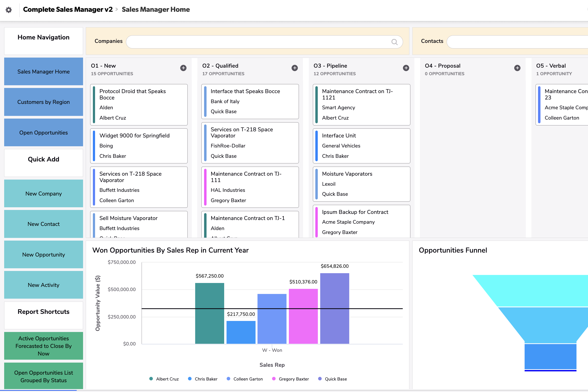Open the Open Opportunities navigation item
The image size is (588, 392).
click(44, 133)
